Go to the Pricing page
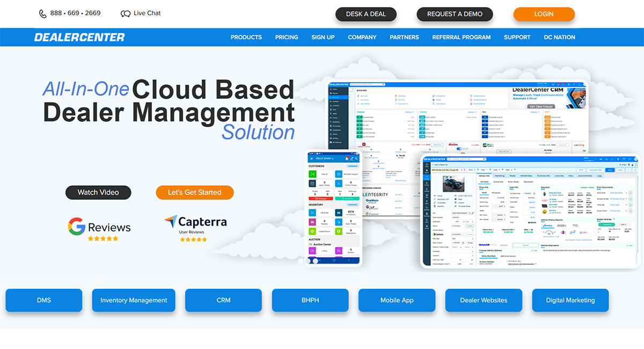 pyautogui.click(x=287, y=37)
